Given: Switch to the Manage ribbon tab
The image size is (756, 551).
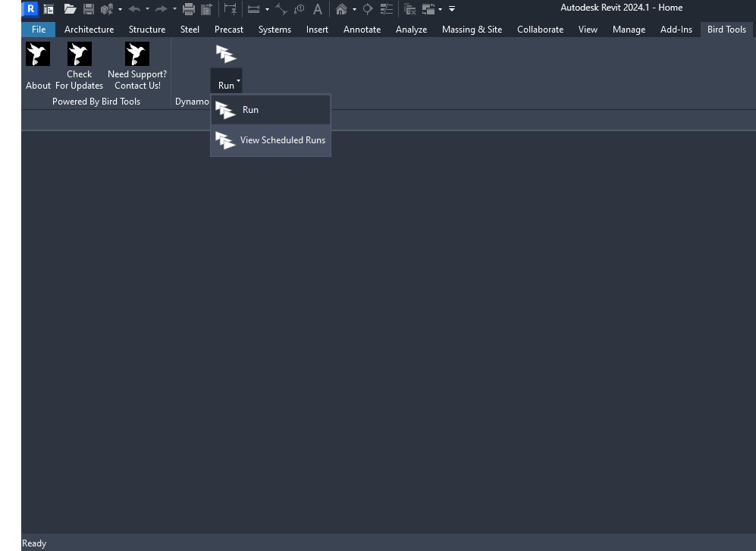Looking at the screenshot, I should click(x=629, y=30).
